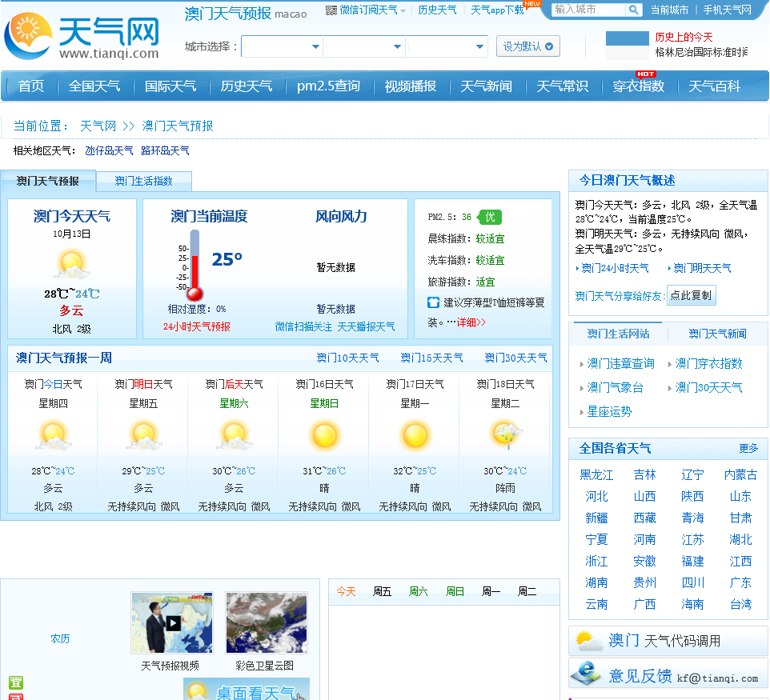Viewport: 770px width, 700px height.
Task: Open the 澳门15天天气 link
Action: tap(431, 358)
